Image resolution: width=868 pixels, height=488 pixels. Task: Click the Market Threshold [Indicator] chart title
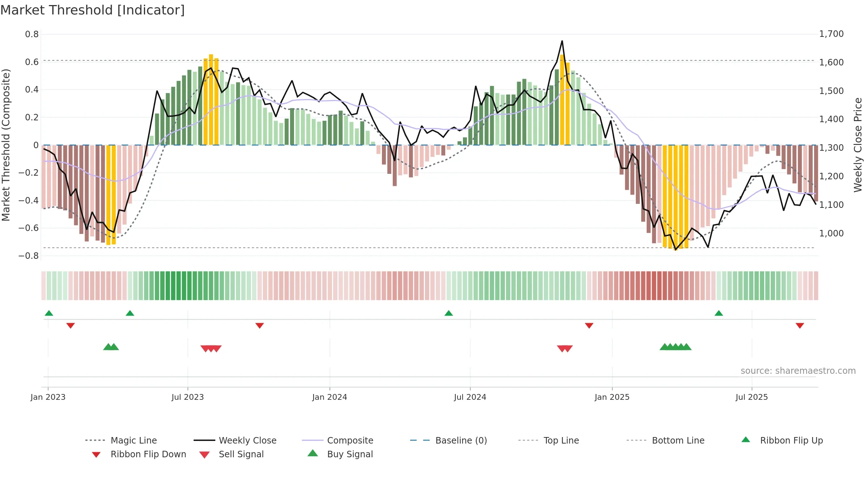point(93,10)
